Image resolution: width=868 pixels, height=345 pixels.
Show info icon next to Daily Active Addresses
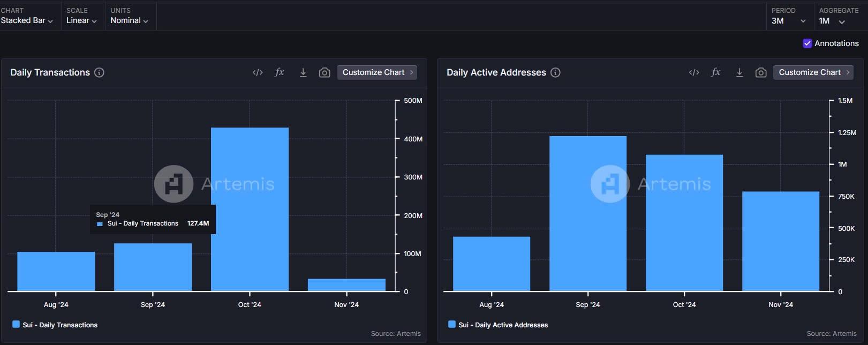[x=555, y=72]
